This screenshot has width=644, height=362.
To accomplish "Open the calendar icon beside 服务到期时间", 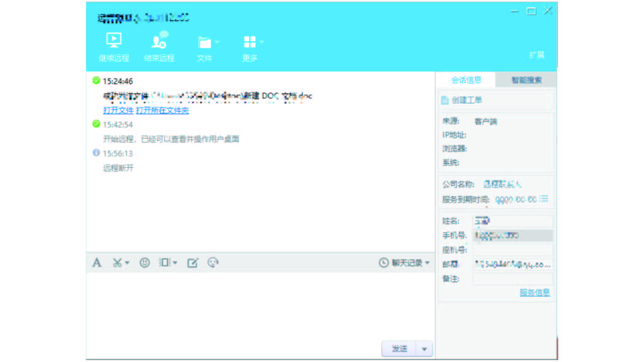I will [543, 199].
